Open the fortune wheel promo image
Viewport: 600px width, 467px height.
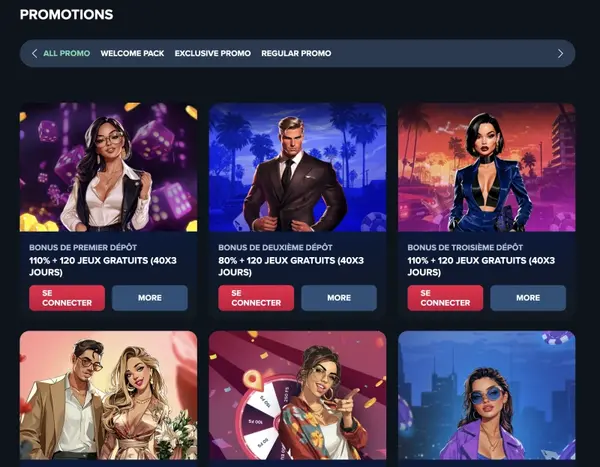[x=298, y=395]
